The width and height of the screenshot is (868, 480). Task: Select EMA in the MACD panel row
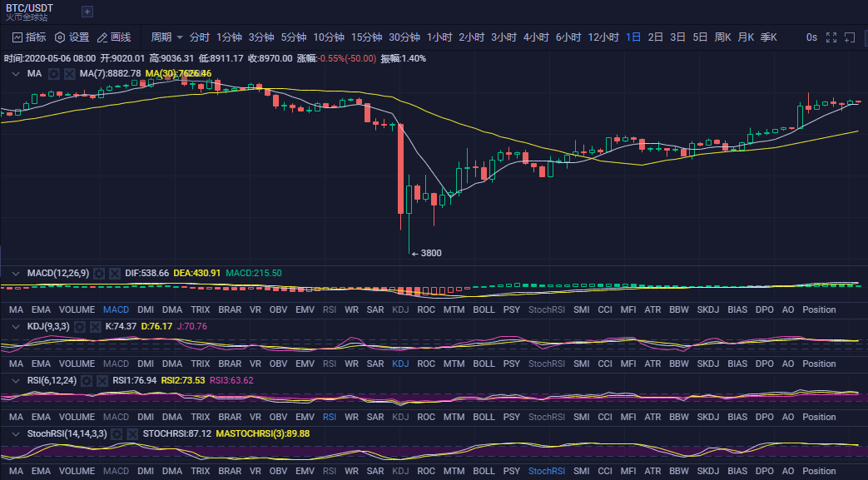coord(41,309)
